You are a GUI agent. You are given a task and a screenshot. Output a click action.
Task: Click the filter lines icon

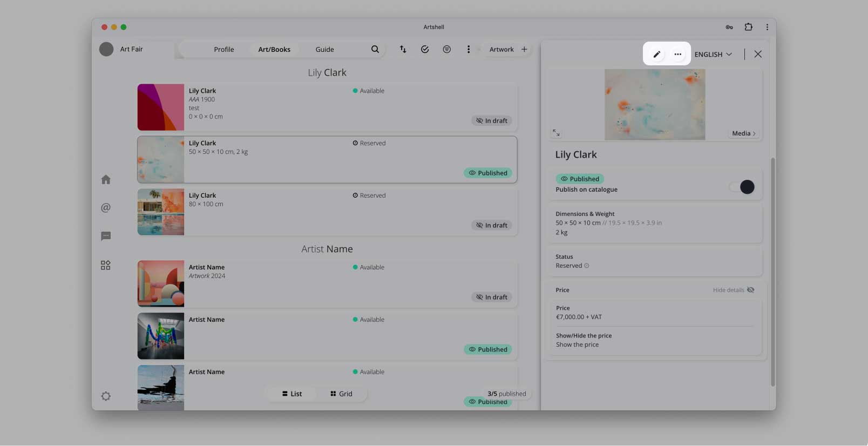click(x=446, y=49)
